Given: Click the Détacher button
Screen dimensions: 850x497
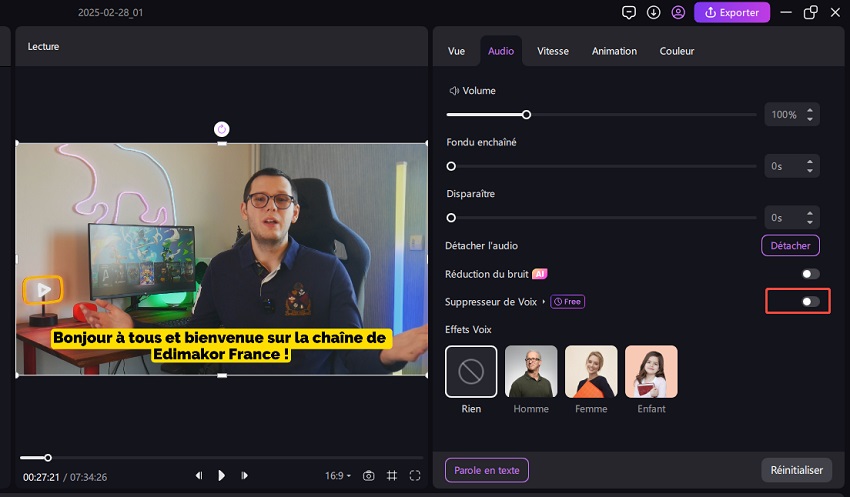Looking at the screenshot, I should pyautogui.click(x=790, y=246).
